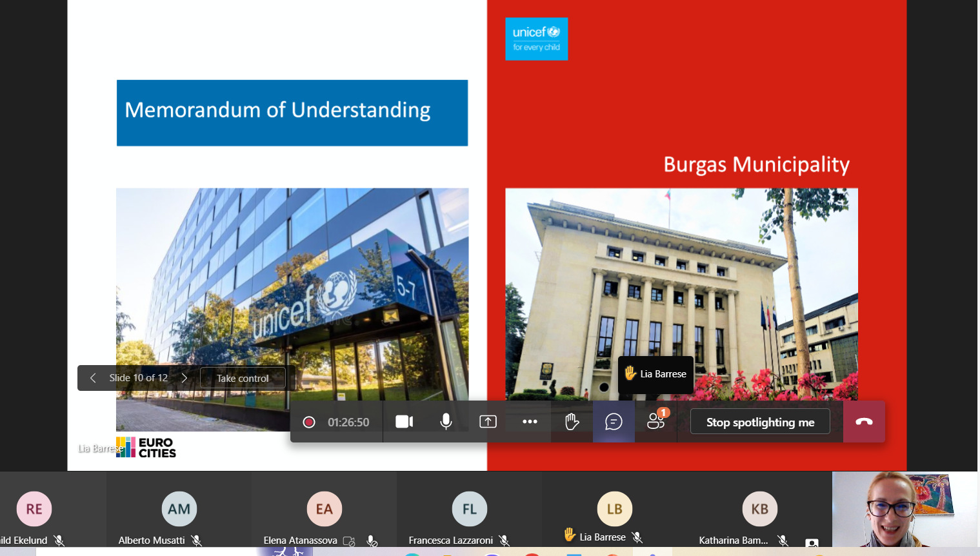Click Katharina Bam...'s muted microphone icon

pyautogui.click(x=783, y=541)
